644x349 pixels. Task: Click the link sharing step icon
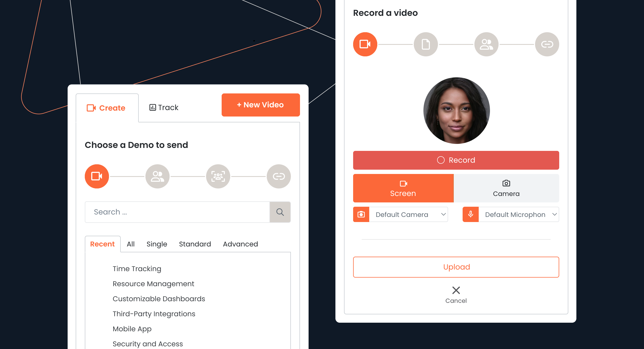pyautogui.click(x=547, y=44)
